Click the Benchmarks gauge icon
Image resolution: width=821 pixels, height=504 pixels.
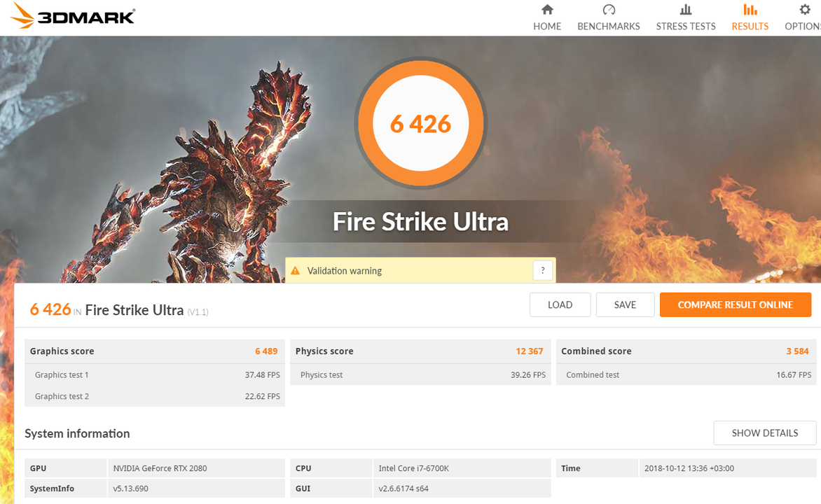[609, 9]
